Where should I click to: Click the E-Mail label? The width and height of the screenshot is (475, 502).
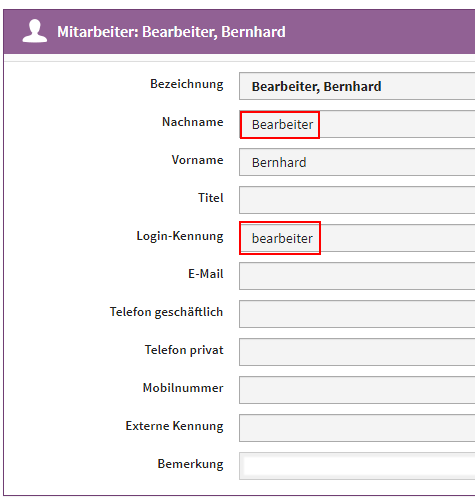pos(206,274)
